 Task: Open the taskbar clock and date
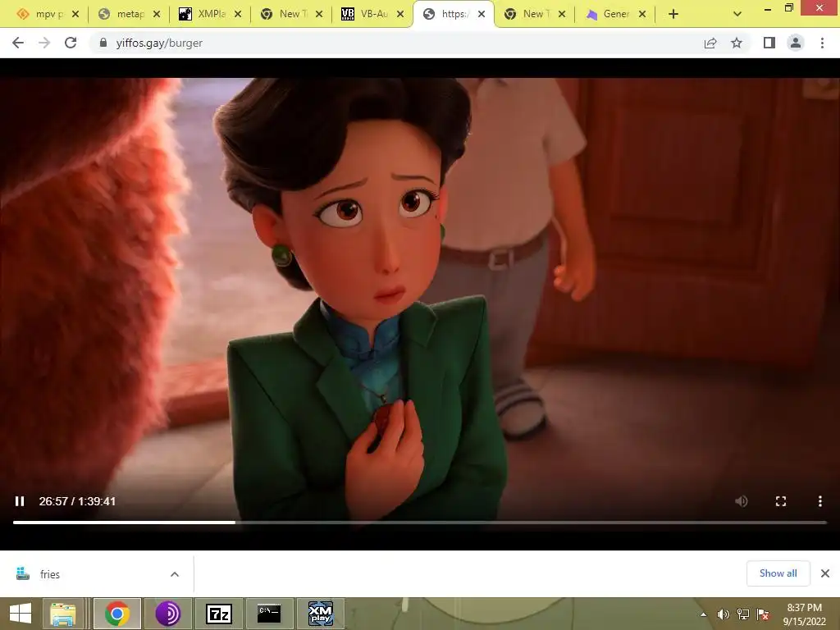[804, 614]
